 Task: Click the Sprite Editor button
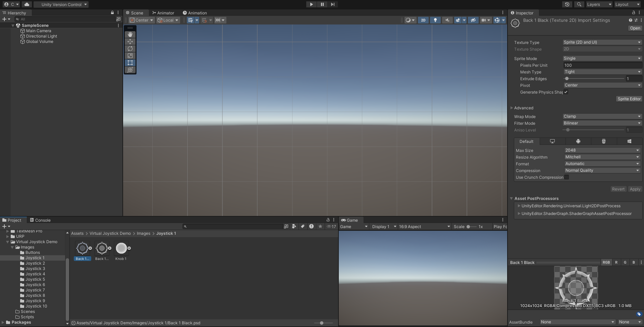tap(629, 99)
